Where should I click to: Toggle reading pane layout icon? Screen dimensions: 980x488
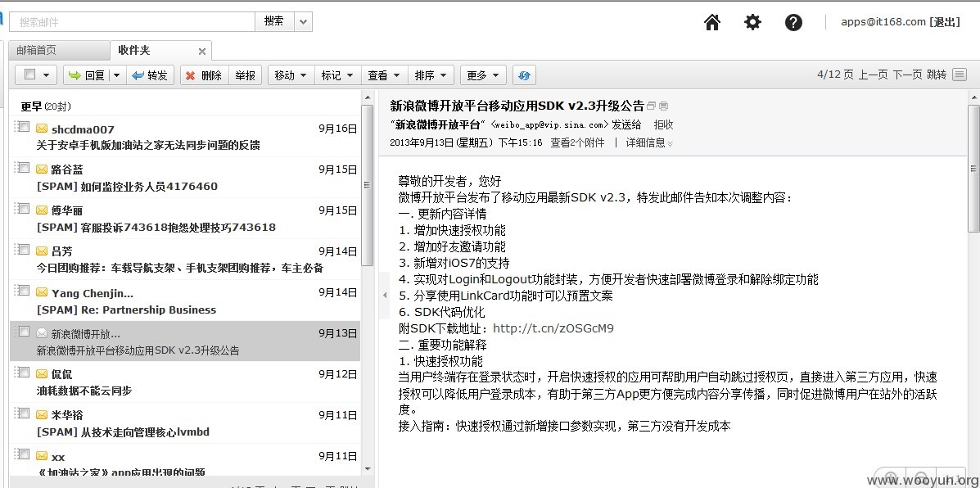tap(960, 75)
